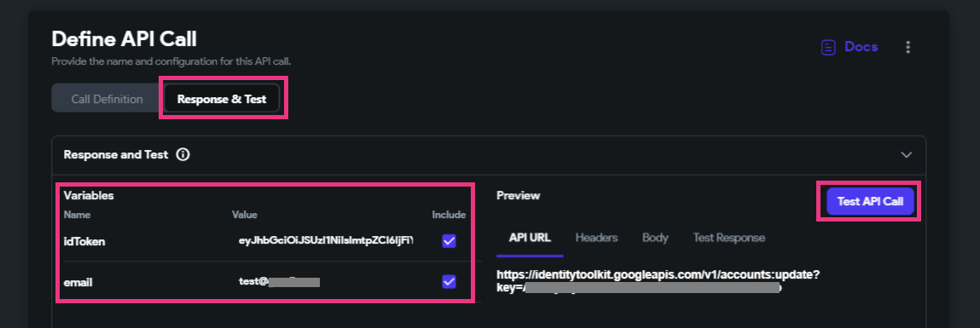Open the Headers preview tab

coord(596,238)
